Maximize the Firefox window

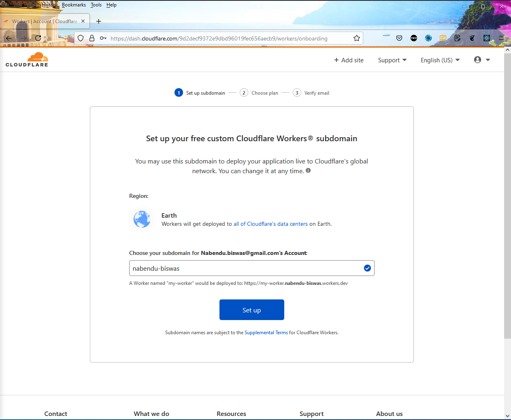pos(483,6)
